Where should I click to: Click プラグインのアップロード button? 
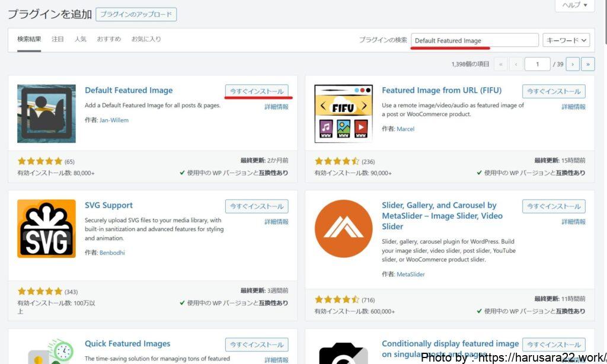point(136,14)
